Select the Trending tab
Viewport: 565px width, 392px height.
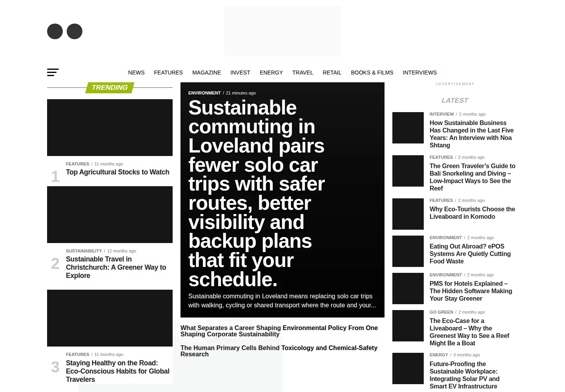click(110, 87)
